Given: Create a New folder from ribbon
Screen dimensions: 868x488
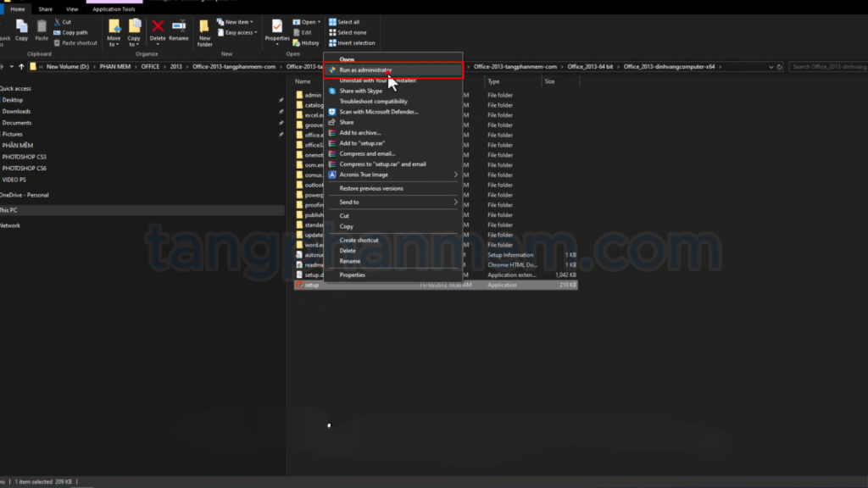Looking at the screenshot, I should (204, 33).
